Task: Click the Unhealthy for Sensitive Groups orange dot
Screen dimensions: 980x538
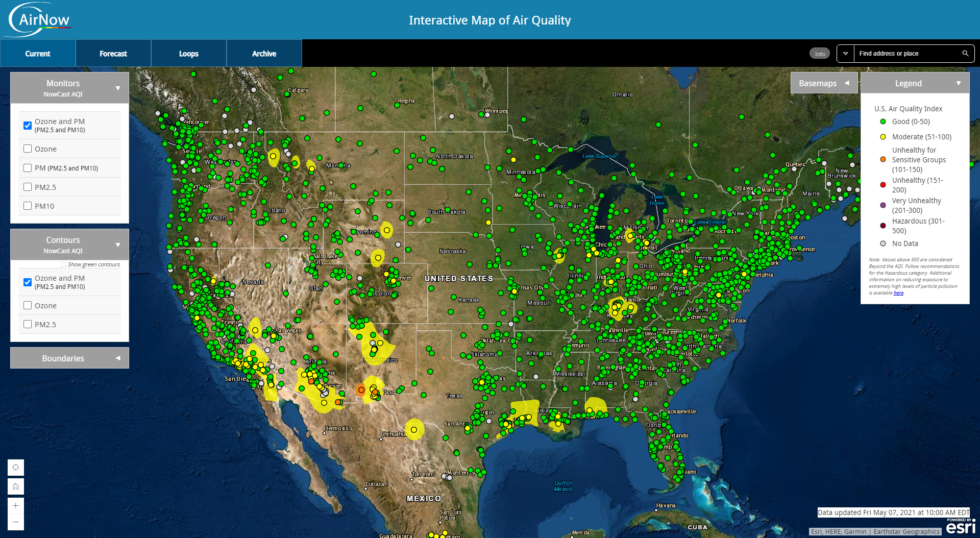Action: point(883,160)
